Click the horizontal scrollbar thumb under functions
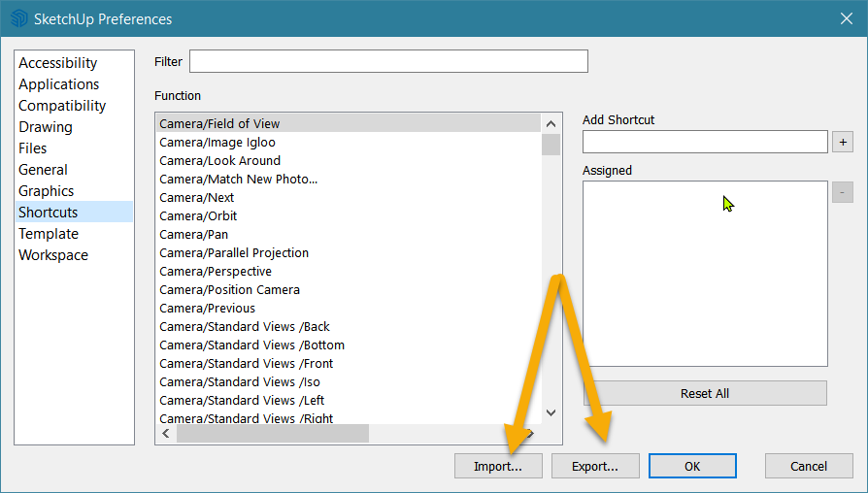Viewport: 868px width, 493px height. coord(273,433)
